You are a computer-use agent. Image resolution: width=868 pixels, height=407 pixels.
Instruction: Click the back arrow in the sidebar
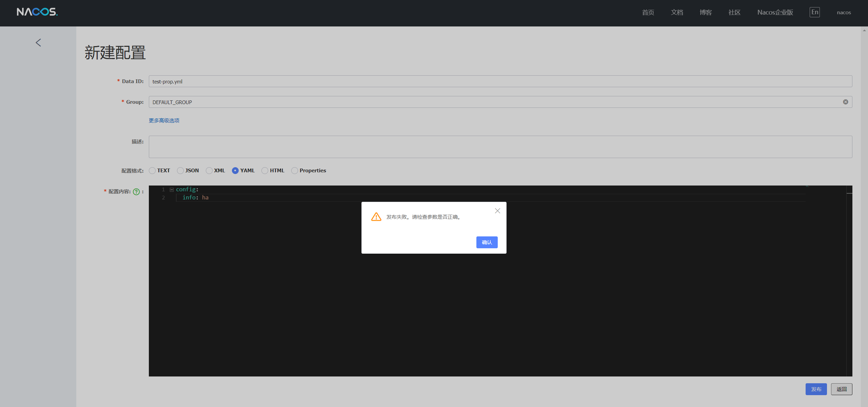pos(38,43)
